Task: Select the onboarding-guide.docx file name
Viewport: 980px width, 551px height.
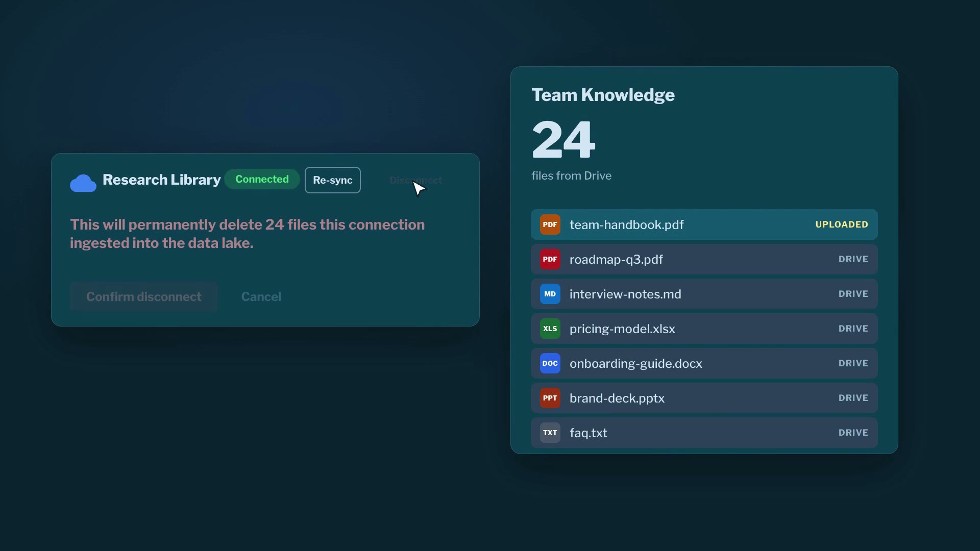Action: click(x=636, y=363)
